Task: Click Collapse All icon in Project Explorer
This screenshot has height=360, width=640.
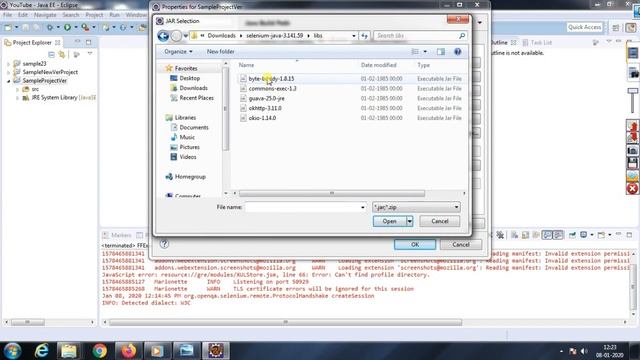Action: (51, 54)
